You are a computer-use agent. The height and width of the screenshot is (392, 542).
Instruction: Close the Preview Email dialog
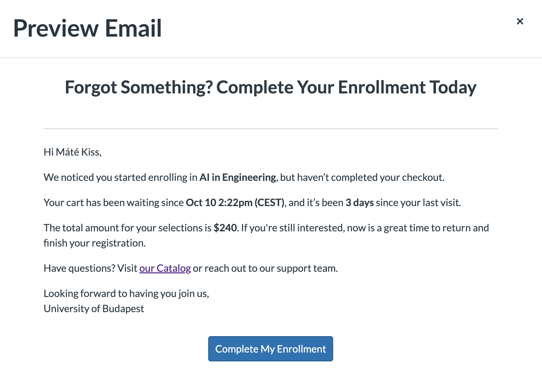(x=520, y=21)
